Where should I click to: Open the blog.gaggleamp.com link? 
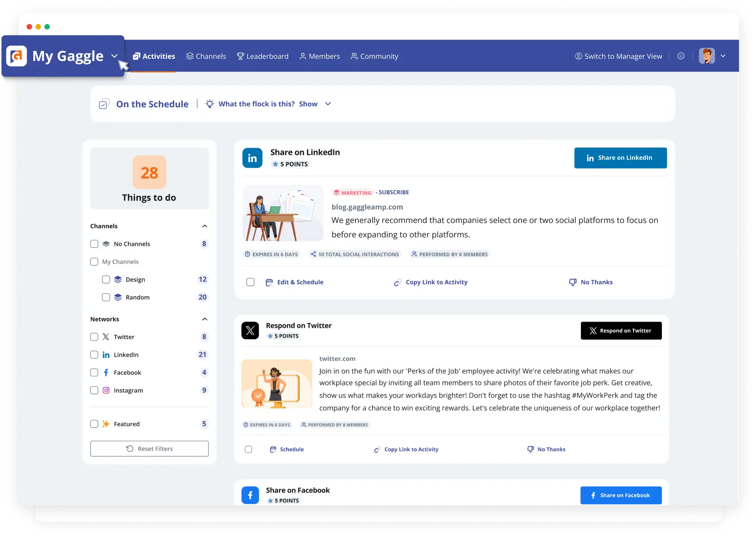click(x=367, y=207)
